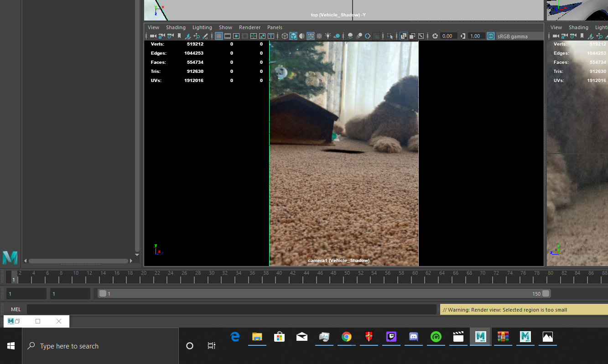Viewport: 608px width, 364px height.
Task: Toggle the view transform ON button
Action: tap(491, 36)
